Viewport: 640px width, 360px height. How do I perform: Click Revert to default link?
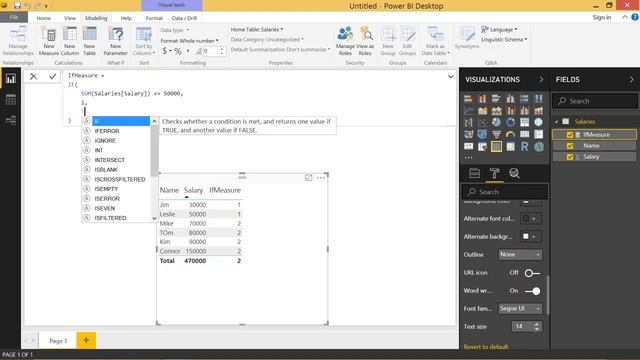pos(486,347)
